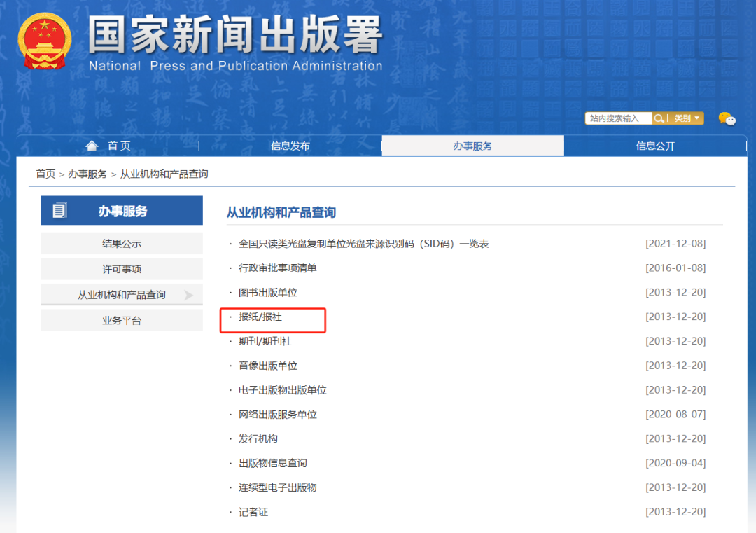
Task: Open the 业务平台 sidebar item
Action: tap(121, 320)
